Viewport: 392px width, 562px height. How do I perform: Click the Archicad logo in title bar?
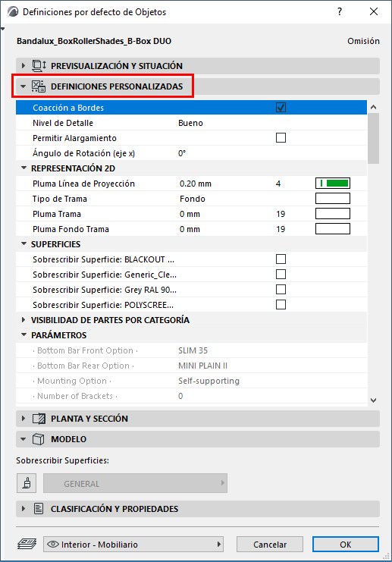[13, 12]
